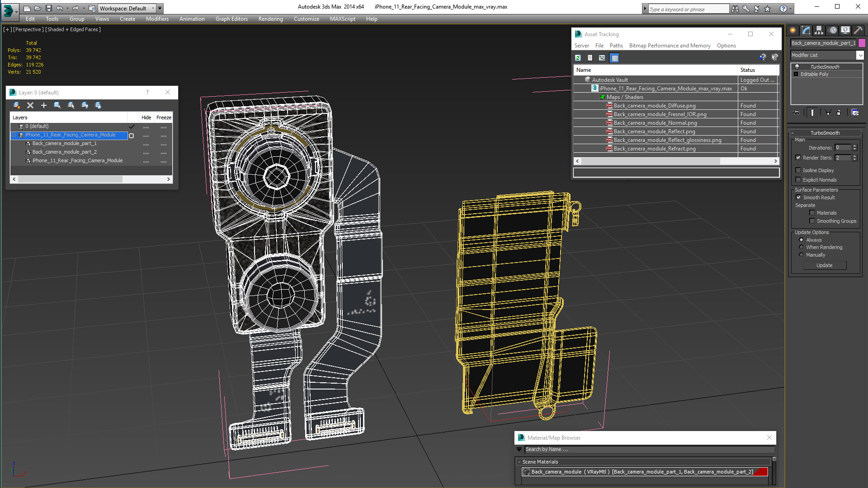
Task: Click the Refresh icon in Asset Tracking toolbar
Action: tap(578, 58)
